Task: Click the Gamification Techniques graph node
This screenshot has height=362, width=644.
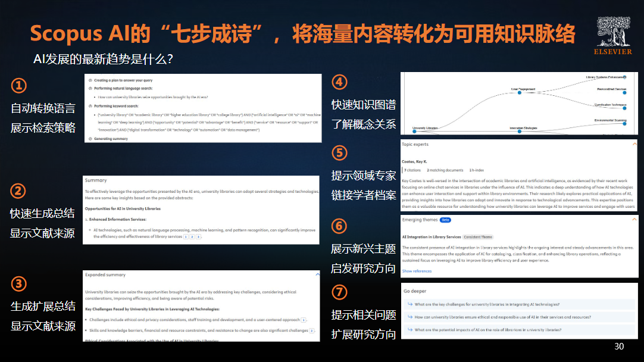Action: (x=625, y=108)
